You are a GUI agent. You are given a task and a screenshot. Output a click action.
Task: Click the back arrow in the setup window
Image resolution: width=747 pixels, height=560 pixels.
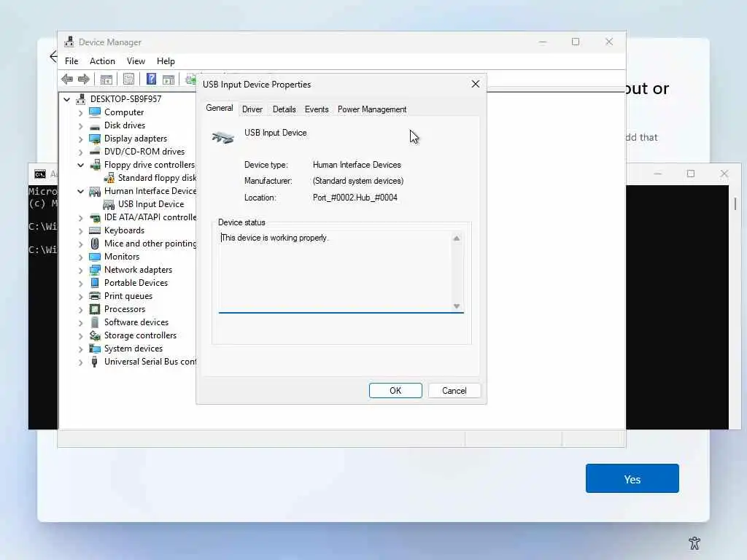tap(53, 57)
